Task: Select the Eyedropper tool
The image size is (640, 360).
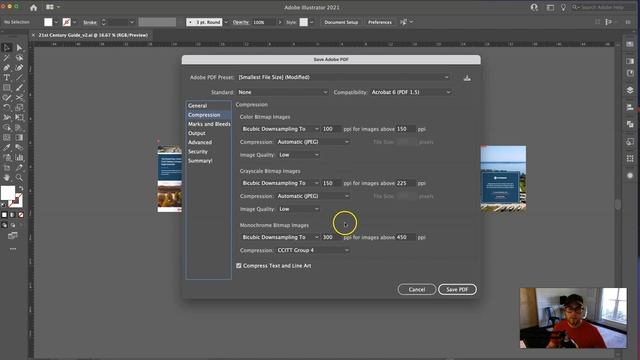Action: (x=7, y=147)
